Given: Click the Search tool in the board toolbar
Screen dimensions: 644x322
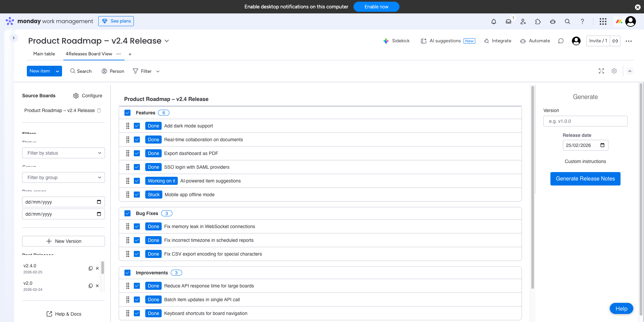Looking at the screenshot, I should click(81, 71).
